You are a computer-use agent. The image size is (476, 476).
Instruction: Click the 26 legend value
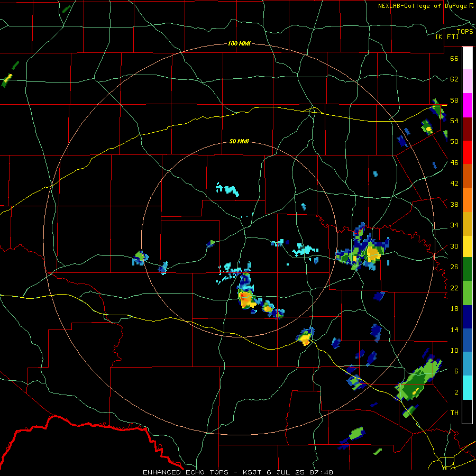click(x=454, y=267)
